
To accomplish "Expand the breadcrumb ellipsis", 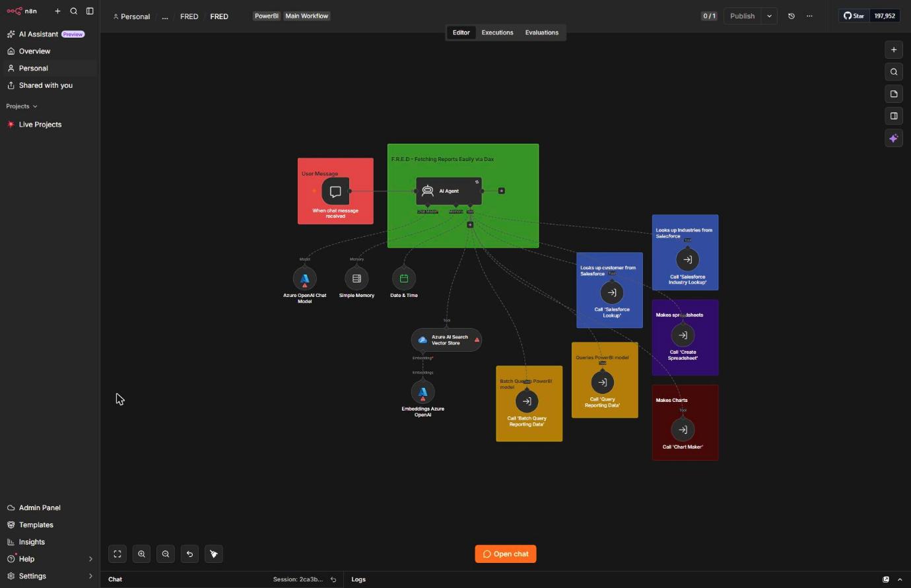I will pos(165,16).
